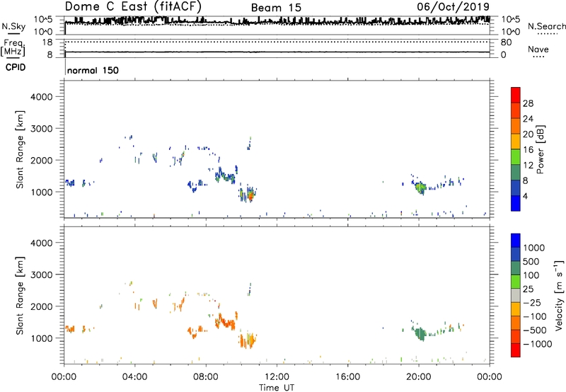Click the '-500' Velocity colorbar value
566x392 pixels.
point(534,330)
